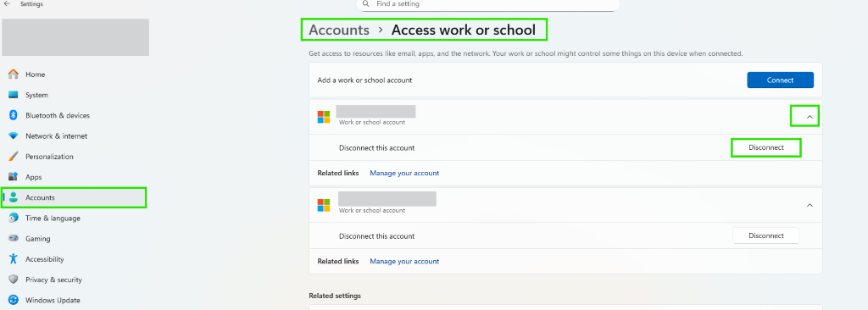Focus the Find a setting search box

click(488, 4)
